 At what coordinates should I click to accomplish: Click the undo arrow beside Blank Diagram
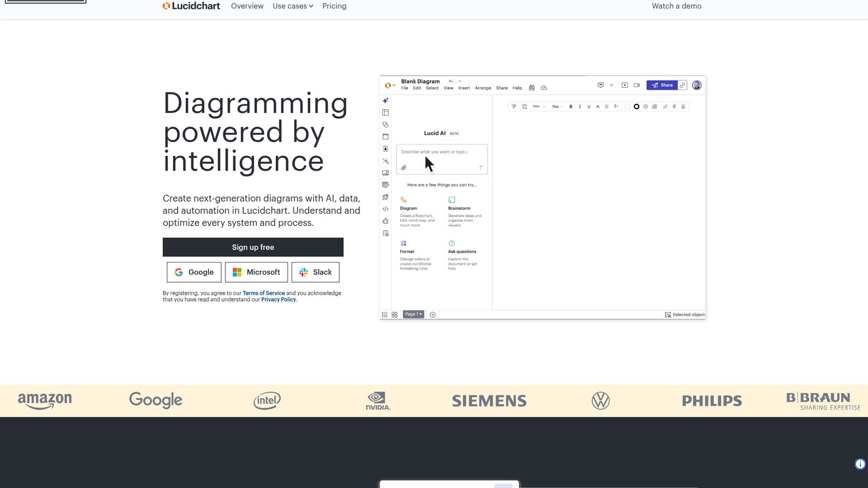pyautogui.click(x=451, y=81)
